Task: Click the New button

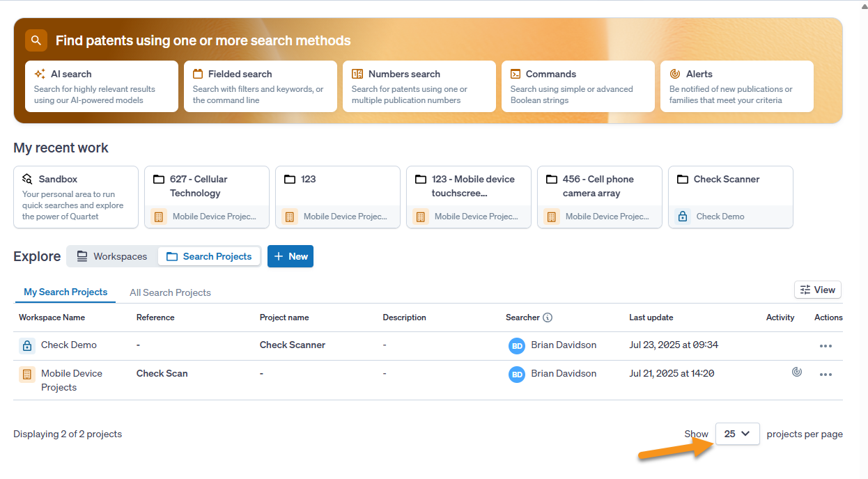Action: pos(290,256)
